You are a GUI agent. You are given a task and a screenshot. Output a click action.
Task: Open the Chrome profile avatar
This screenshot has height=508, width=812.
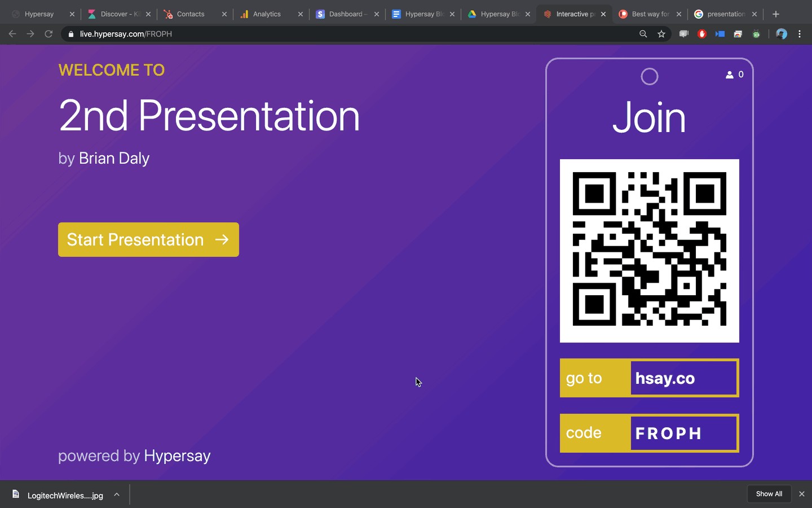pos(781,34)
